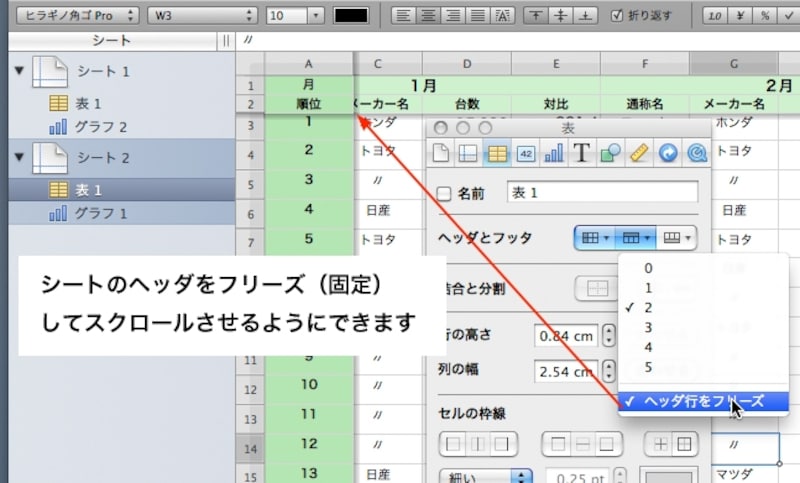Apply top cell border
Screen dimensions: 800x483
tap(557, 444)
